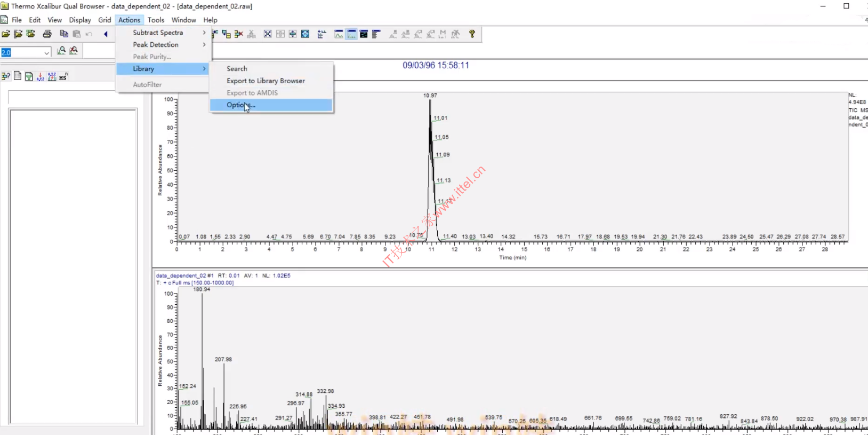Image resolution: width=868 pixels, height=435 pixels.
Task: Click the info bar question-mark icon
Action: coord(6,76)
